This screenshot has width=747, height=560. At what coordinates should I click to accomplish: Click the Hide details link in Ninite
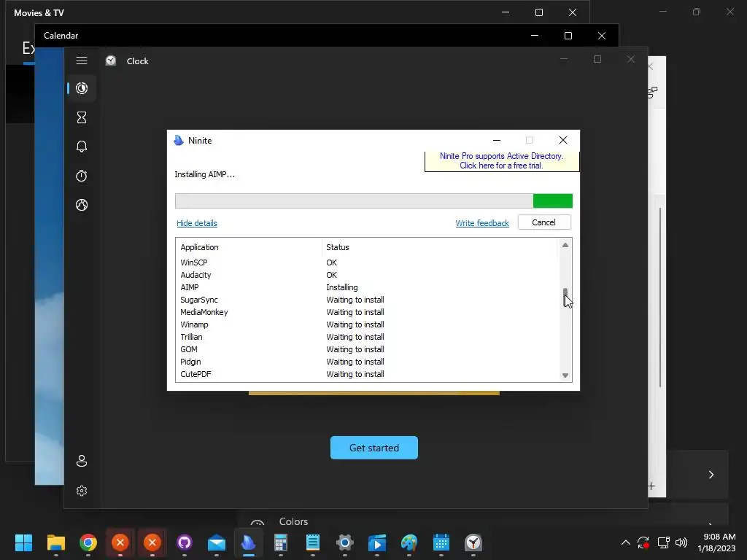click(197, 223)
